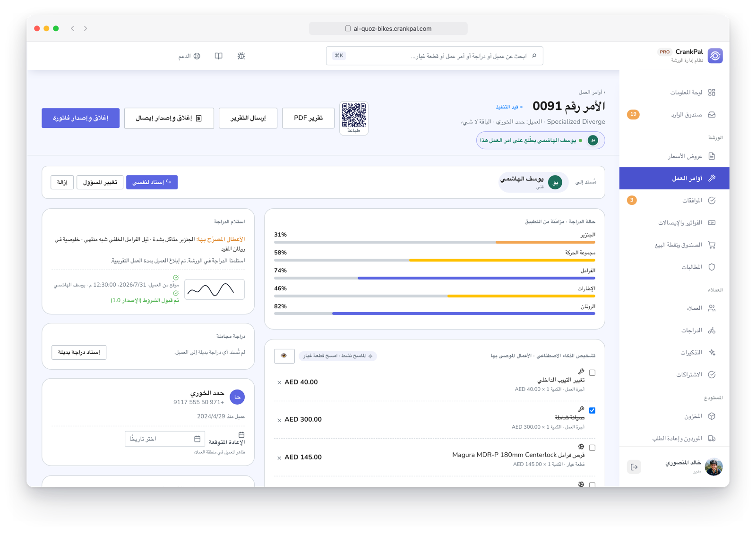The width and height of the screenshot is (756, 534).
Task: Click خالد المنصوري profile avatar
Action: [x=713, y=466]
